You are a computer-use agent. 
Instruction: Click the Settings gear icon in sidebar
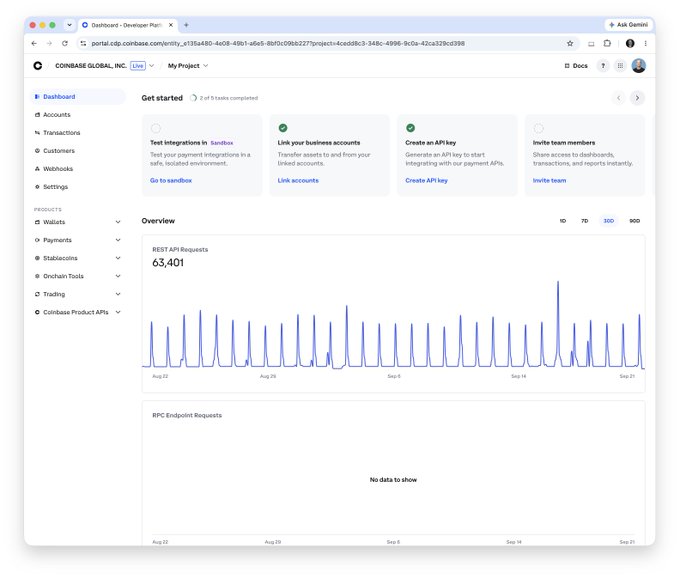[37, 187]
